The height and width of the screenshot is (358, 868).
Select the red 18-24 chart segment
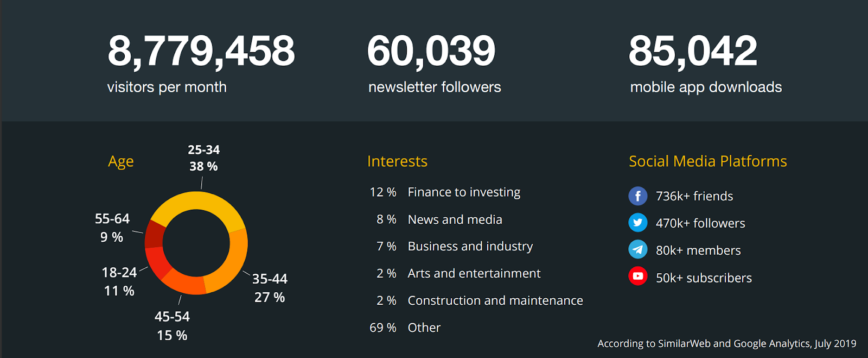coord(156,261)
